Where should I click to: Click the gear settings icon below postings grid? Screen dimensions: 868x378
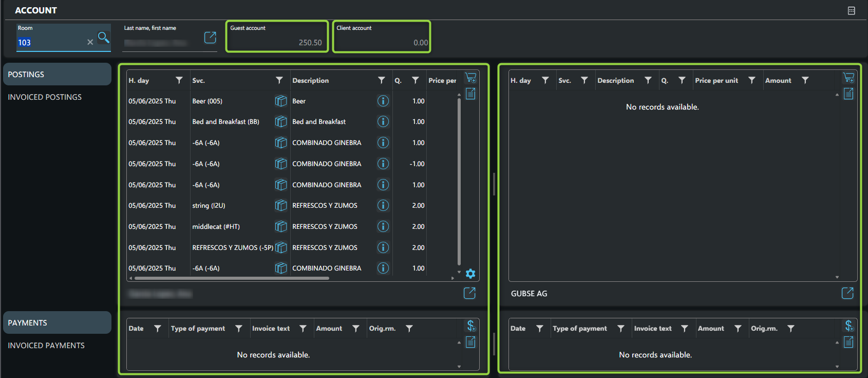click(x=470, y=274)
